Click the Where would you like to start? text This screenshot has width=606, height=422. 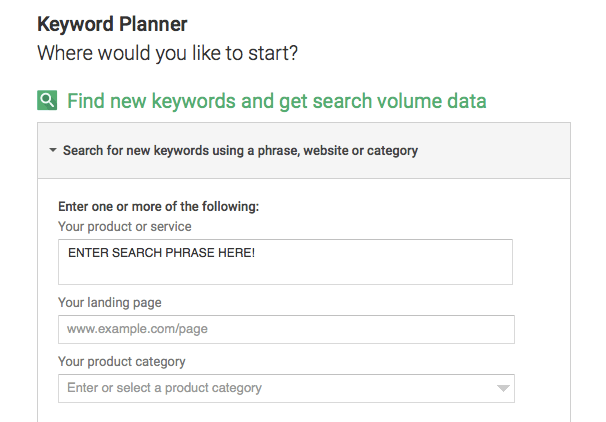click(x=167, y=53)
